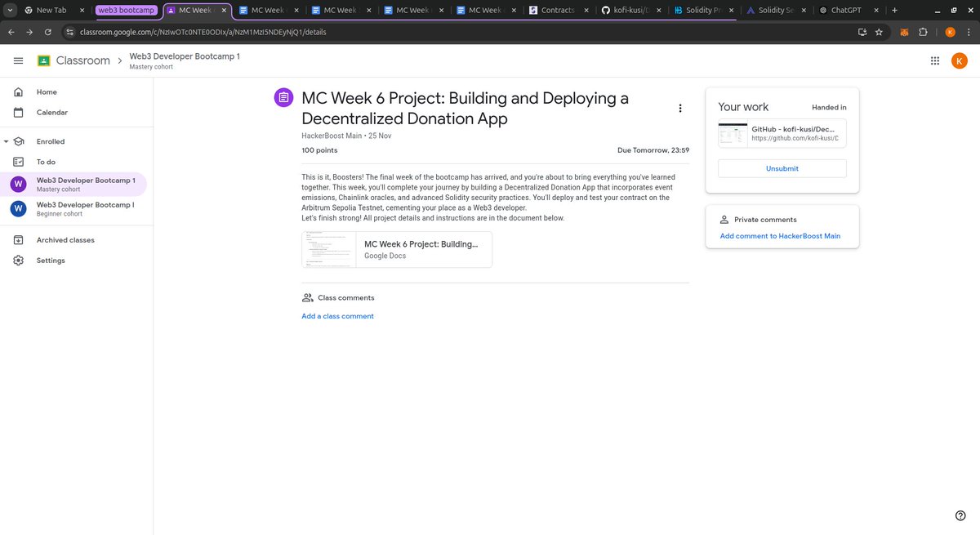The height and width of the screenshot is (535, 980).
Task: Click the Private comments heading
Action: coord(765,220)
